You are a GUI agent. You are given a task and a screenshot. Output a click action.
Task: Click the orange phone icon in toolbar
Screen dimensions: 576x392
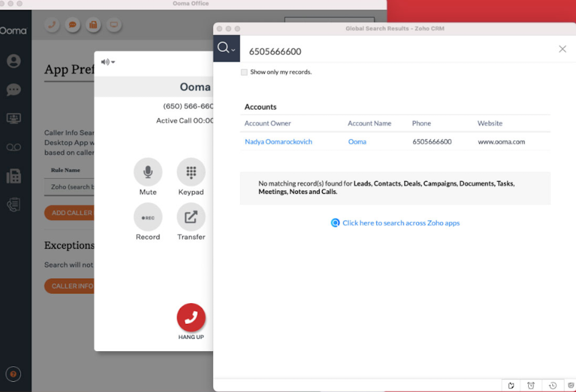pyautogui.click(x=52, y=25)
